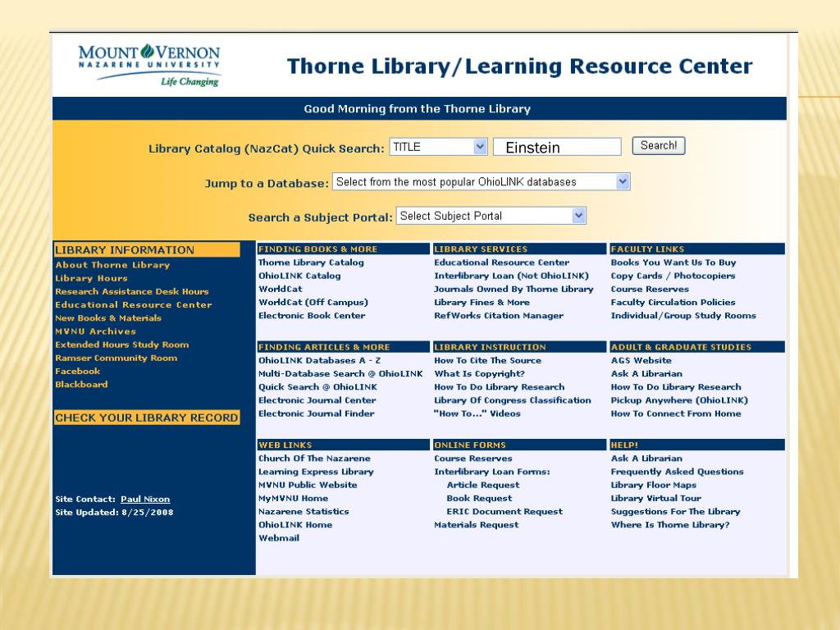840x630 pixels.
Task: Open RefWorks Citation Manager link
Action: [x=499, y=316]
